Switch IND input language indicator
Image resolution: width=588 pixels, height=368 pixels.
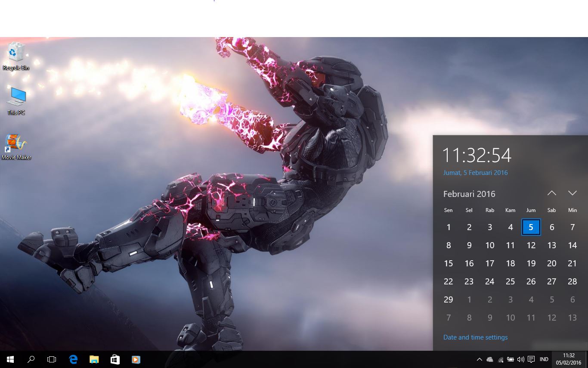pyautogui.click(x=544, y=359)
